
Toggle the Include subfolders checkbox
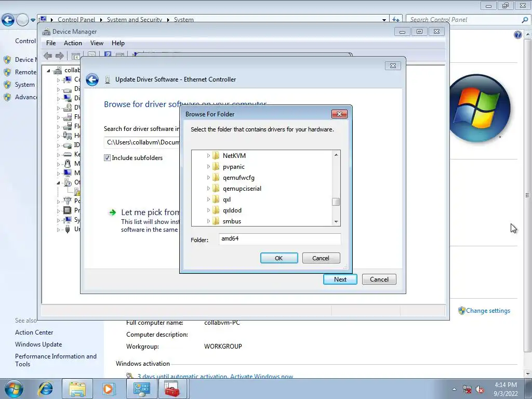tap(107, 158)
